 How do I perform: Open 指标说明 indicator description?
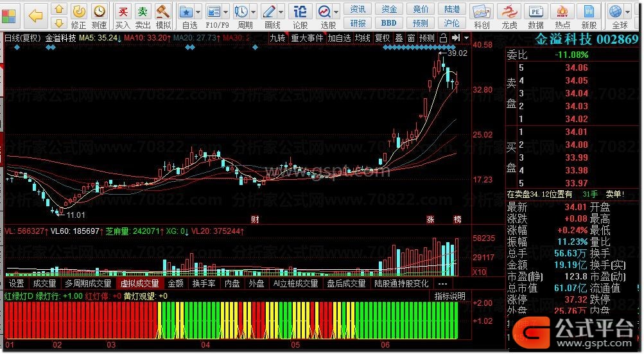(449, 296)
